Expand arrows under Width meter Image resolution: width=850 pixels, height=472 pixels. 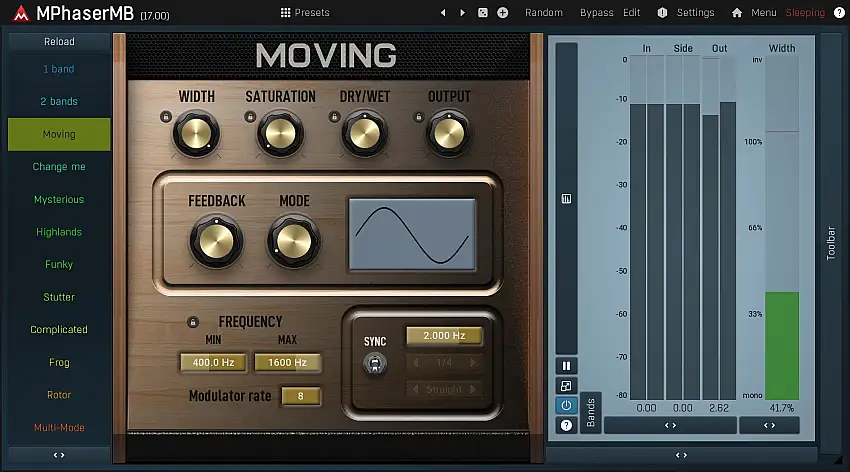769,425
